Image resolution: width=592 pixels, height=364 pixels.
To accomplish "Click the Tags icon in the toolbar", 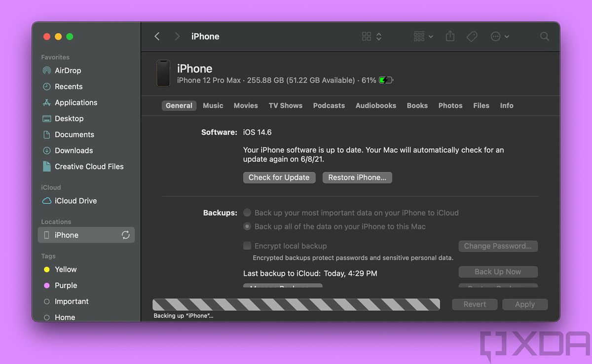I will (x=472, y=36).
